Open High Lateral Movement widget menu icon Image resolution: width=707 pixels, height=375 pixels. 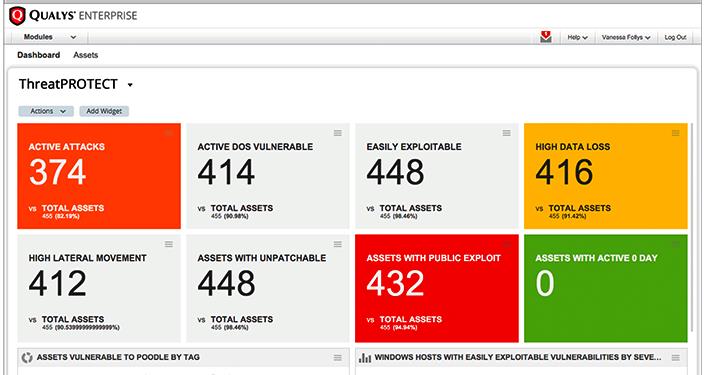tap(169, 244)
